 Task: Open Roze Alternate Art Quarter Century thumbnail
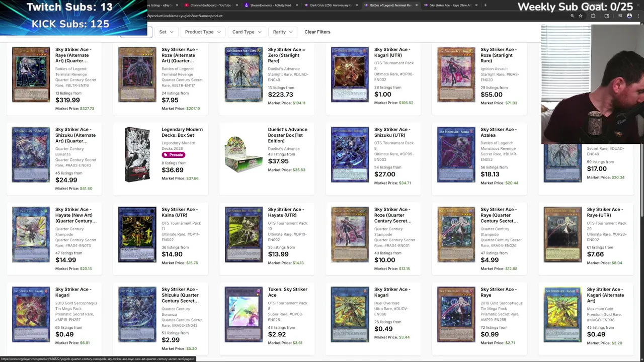137,75
